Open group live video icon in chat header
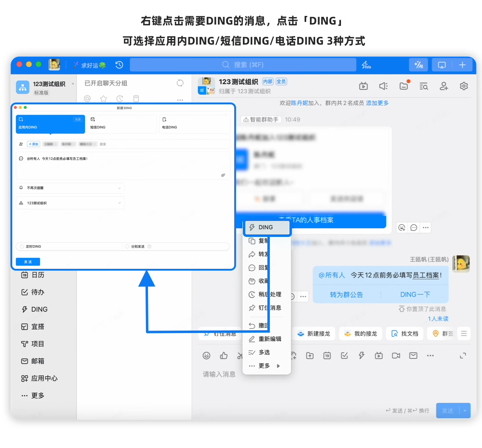Viewport: 482px width, 448px height. pos(363,86)
